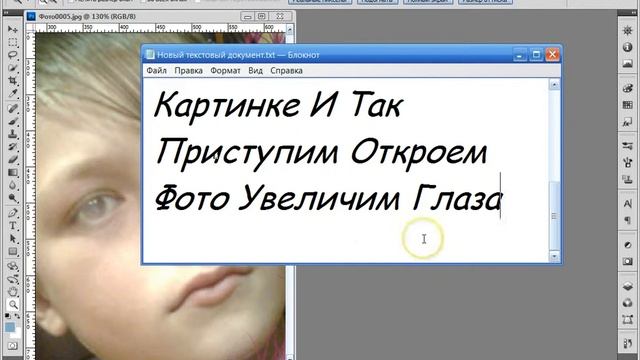640x360 pixels.
Task: Open the Styles fx panel icon
Action: click(628, 122)
